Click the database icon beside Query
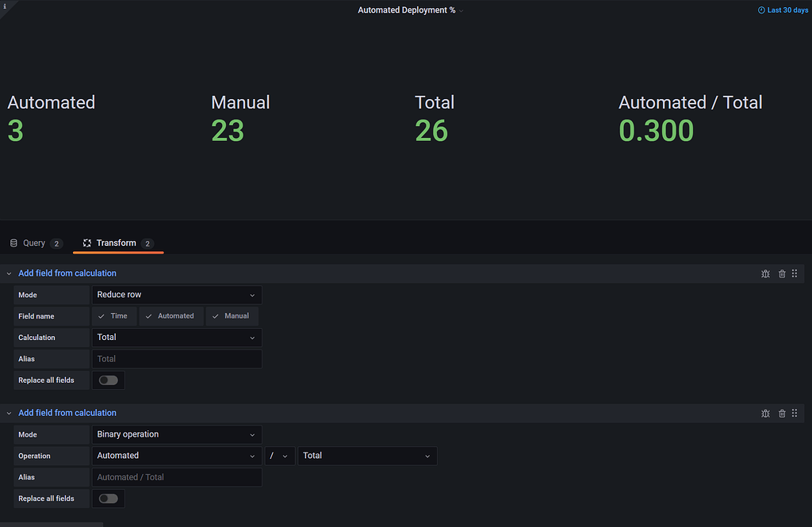The image size is (812, 527). point(13,242)
